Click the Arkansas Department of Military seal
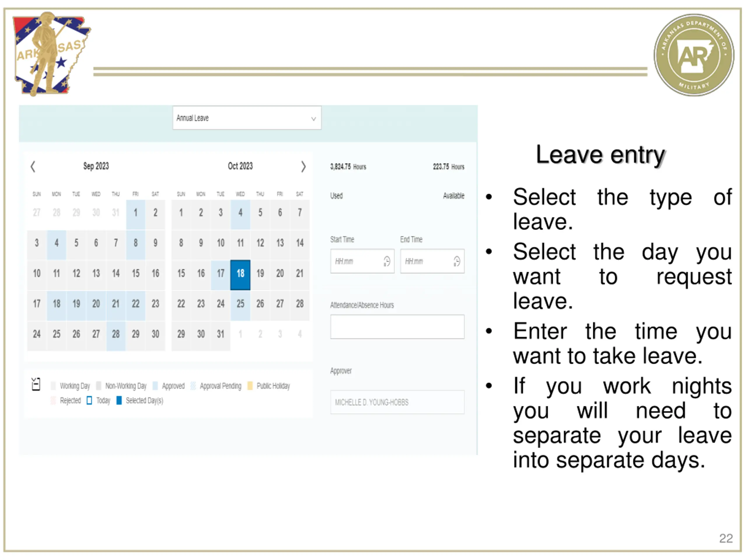 [694, 55]
